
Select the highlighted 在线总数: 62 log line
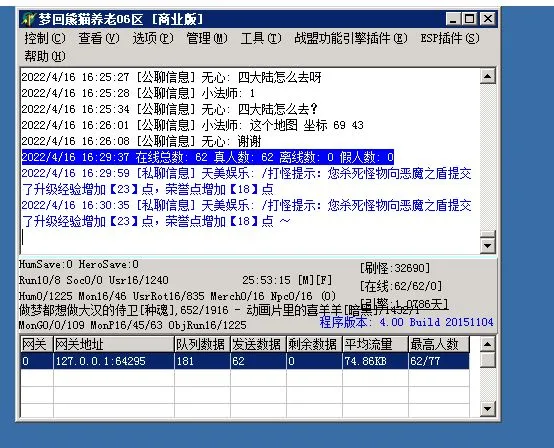(x=208, y=157)
